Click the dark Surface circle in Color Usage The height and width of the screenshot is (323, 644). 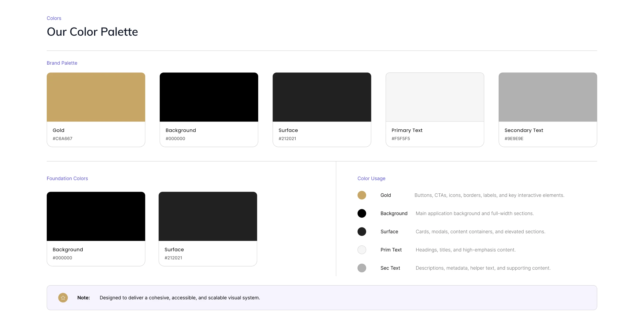[x=362, y=231]
